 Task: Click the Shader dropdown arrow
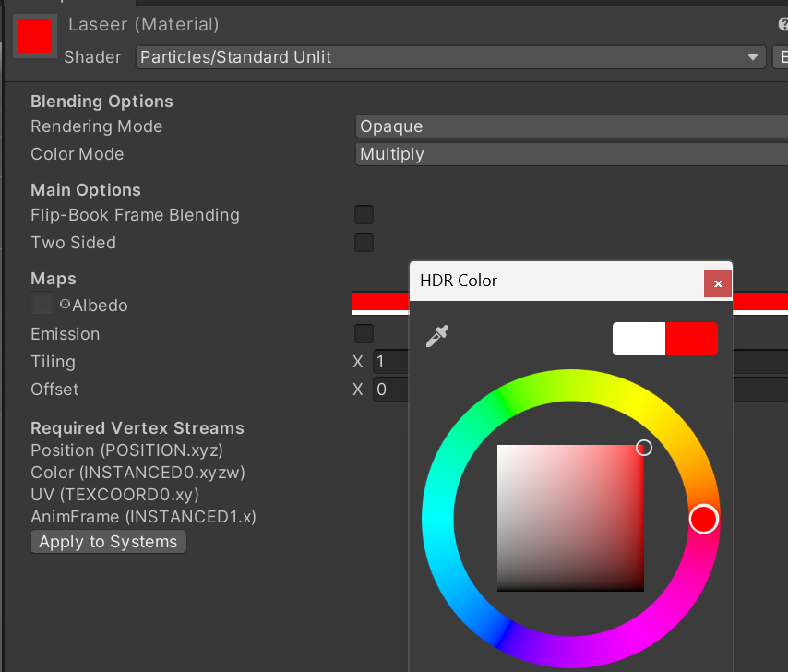[752, 57]
